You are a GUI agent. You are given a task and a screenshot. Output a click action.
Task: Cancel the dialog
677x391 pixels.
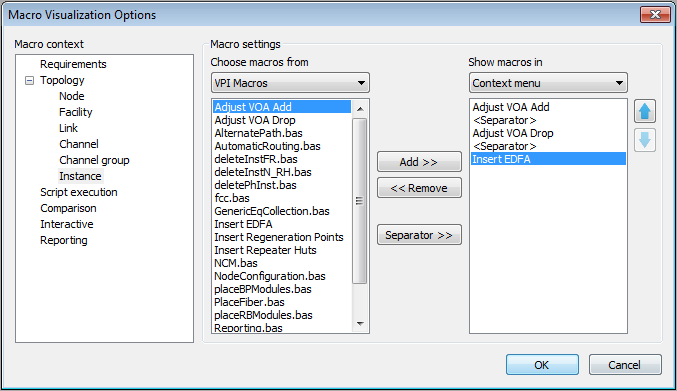point(625,365)
